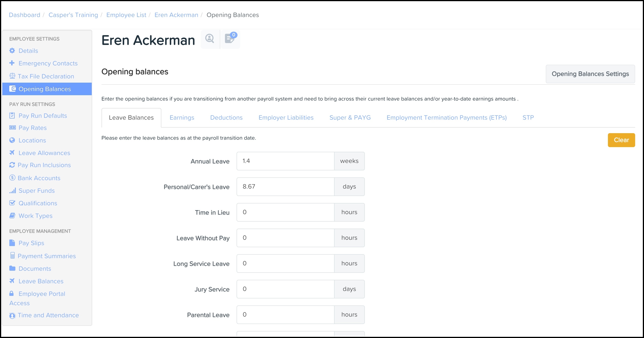Click the Pay Run Inclusions refresh icon

(12, 165)
